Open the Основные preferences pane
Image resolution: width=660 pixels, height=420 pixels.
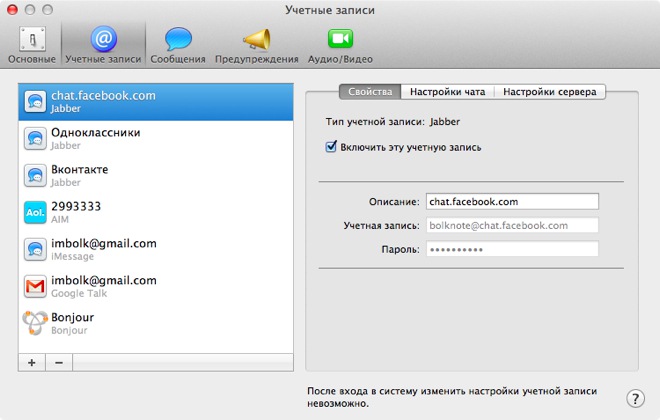click(x=32, y=45)
